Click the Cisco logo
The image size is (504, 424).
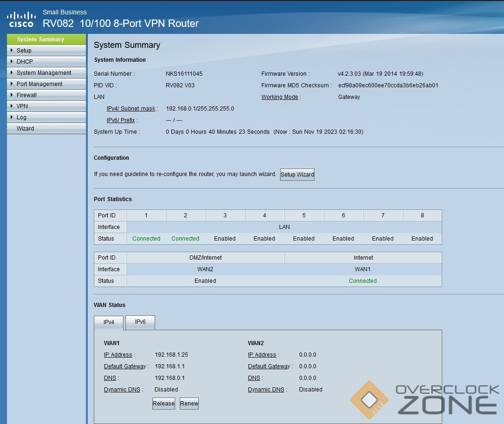coord(21,20)
